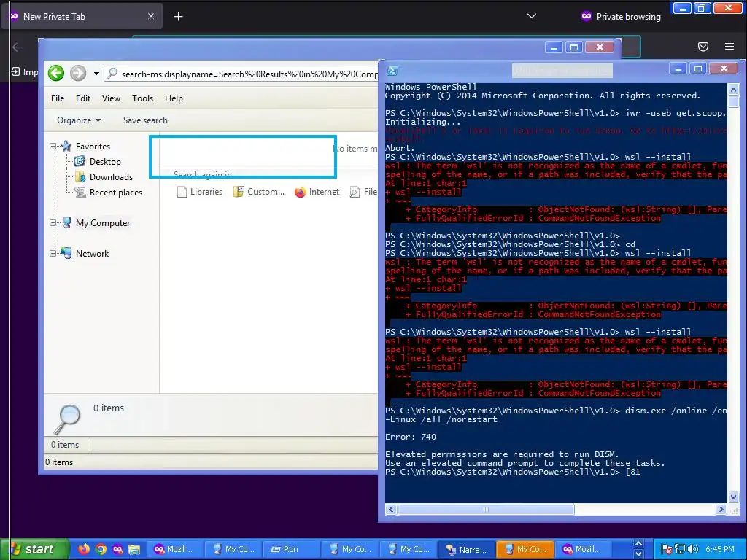
Task: Click the network tray icon
Action: coord(680,550)
